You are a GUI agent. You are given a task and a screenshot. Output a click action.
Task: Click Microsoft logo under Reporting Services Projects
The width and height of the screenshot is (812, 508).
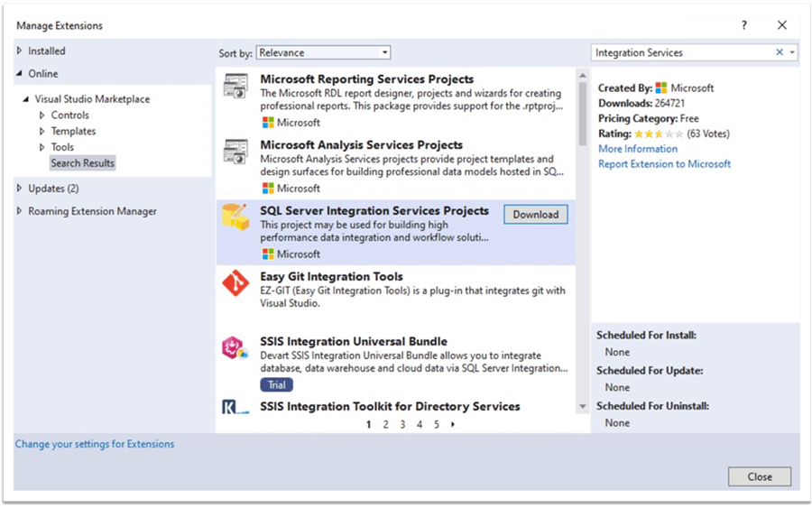pos(268,123)
